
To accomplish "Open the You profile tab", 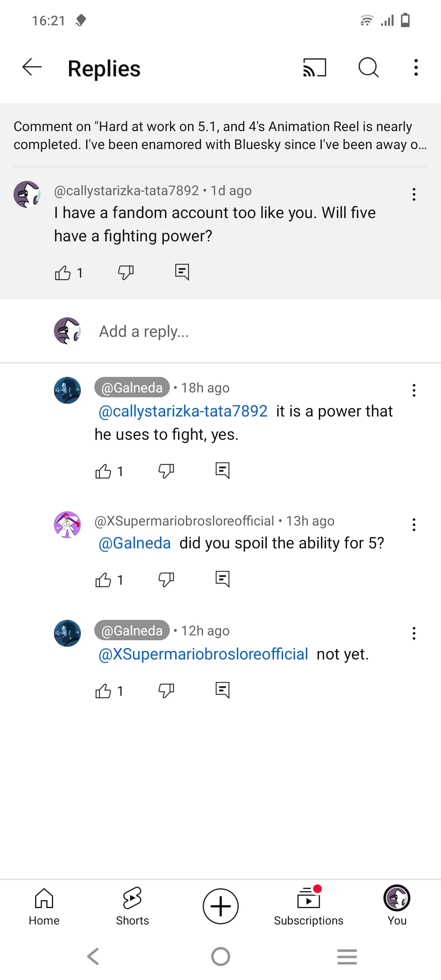I will 396,906.
